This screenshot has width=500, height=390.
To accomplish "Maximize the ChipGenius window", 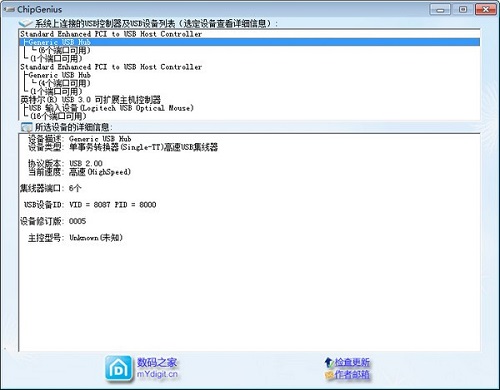I will click(x=463, y=9).
